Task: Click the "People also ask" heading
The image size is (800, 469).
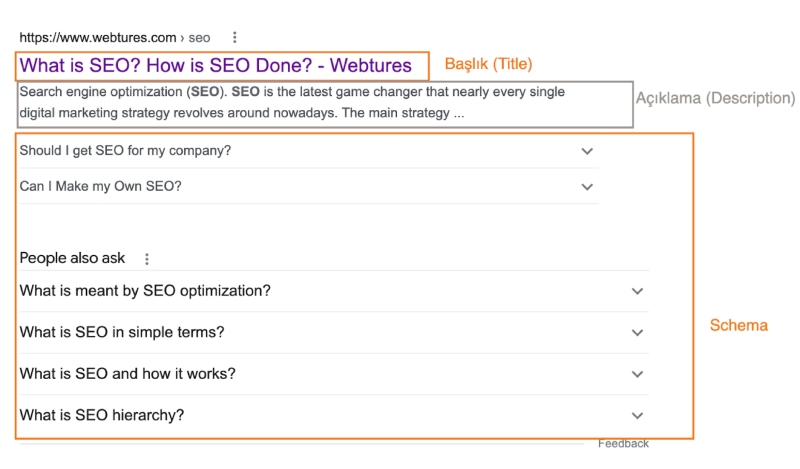Action: (x=72, y=258)
